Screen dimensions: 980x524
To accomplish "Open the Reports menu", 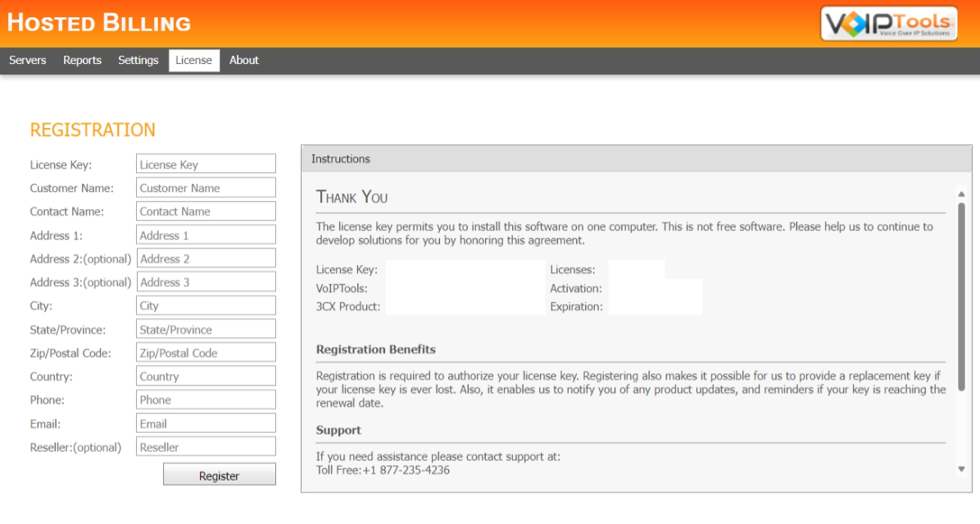I will click(82, 60).
